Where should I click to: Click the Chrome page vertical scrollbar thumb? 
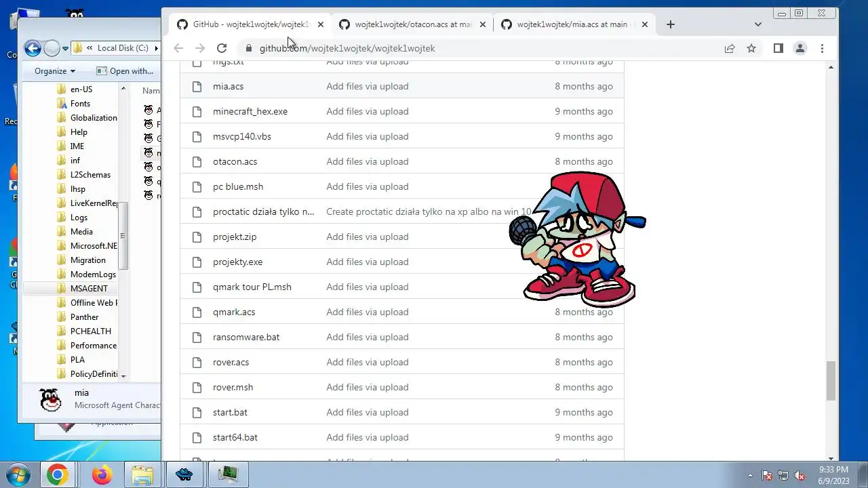[x=831, y=381]
